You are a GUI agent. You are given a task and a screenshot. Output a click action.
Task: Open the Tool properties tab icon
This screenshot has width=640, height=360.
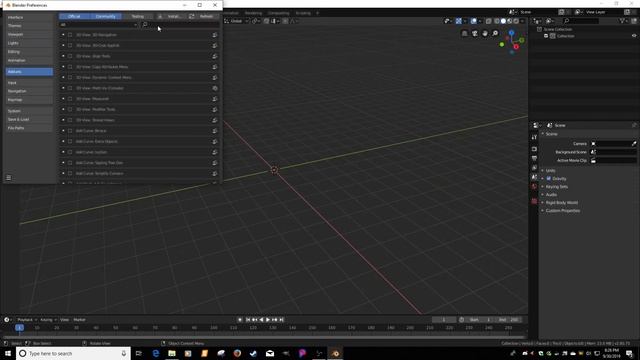point(534,138)
